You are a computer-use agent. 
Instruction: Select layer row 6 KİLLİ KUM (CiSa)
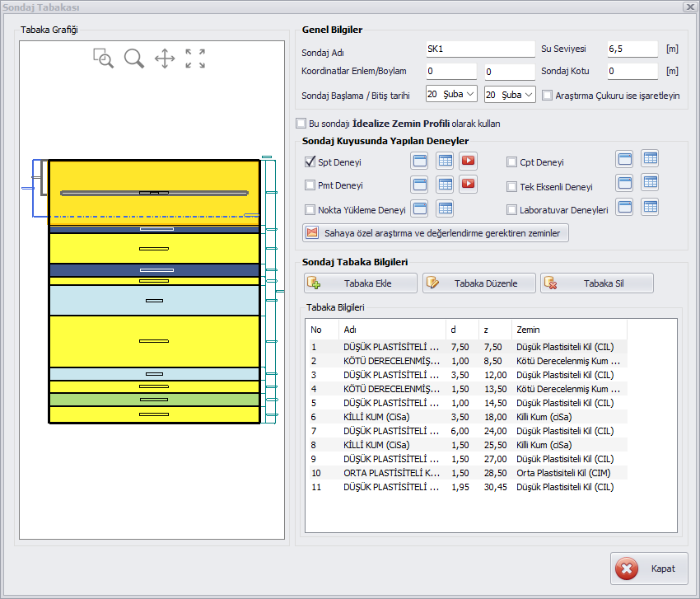[468, 417]
